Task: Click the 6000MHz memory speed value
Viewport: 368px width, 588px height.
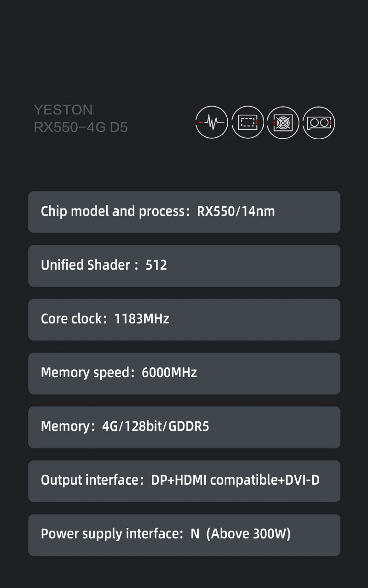Action: [x=169, y=373]
